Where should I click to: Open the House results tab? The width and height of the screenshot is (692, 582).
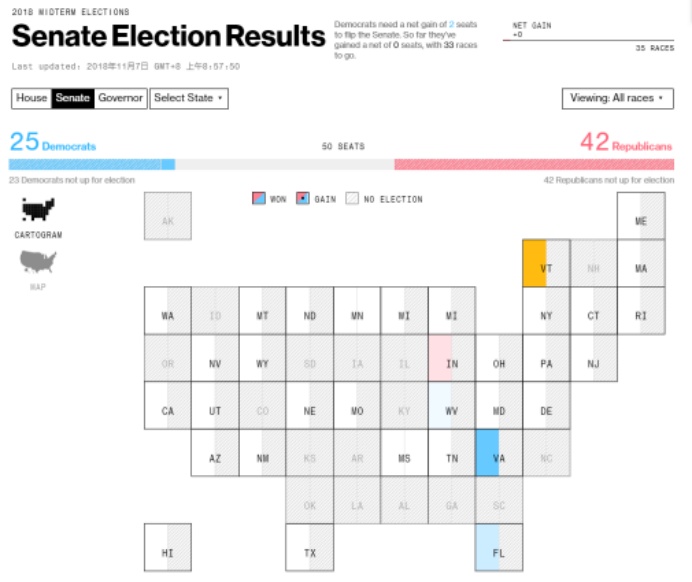pos(31,98)
